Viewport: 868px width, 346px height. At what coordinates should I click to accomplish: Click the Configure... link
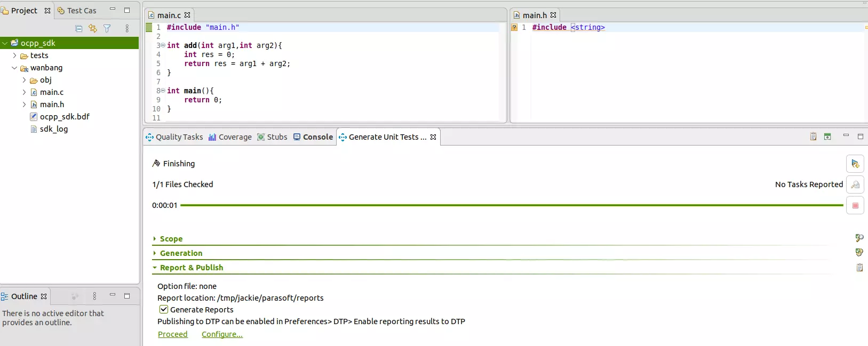pos(222,334)
